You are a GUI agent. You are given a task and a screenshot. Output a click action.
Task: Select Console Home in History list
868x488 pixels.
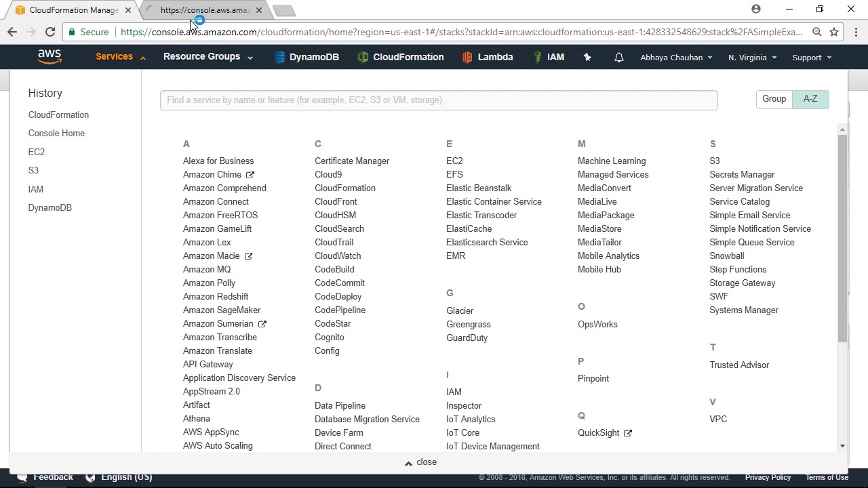coord(56,134)
